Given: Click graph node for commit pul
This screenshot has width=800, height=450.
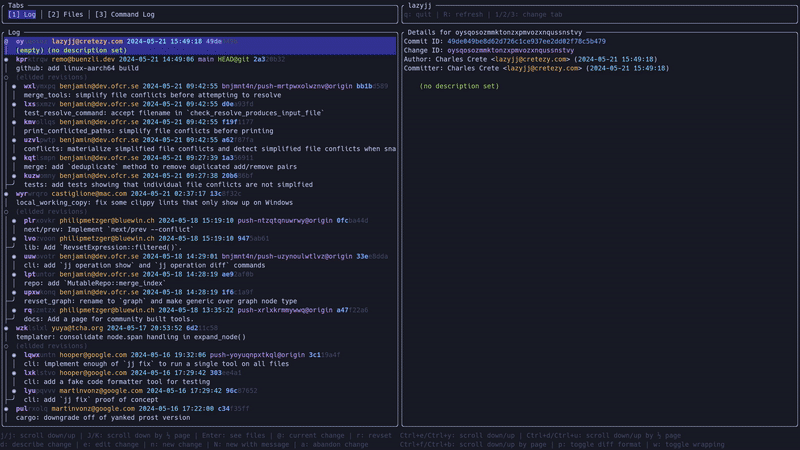Looking at the screenshot, I should [8, 408].
